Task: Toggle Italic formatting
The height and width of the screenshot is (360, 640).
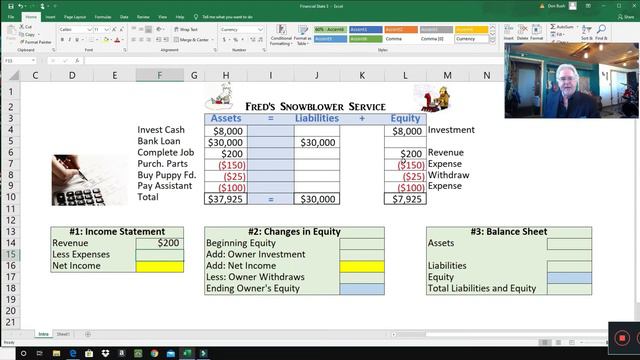Action: click(x=69, y=40)
